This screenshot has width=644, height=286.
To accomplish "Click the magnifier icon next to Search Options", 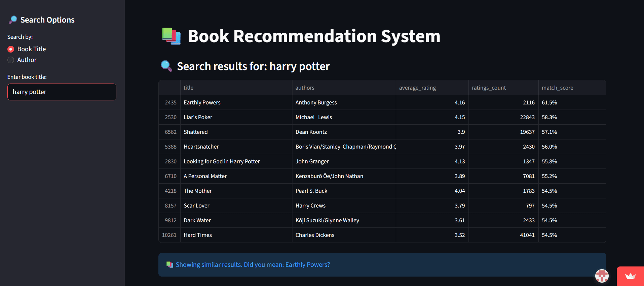I will point(13,20).
